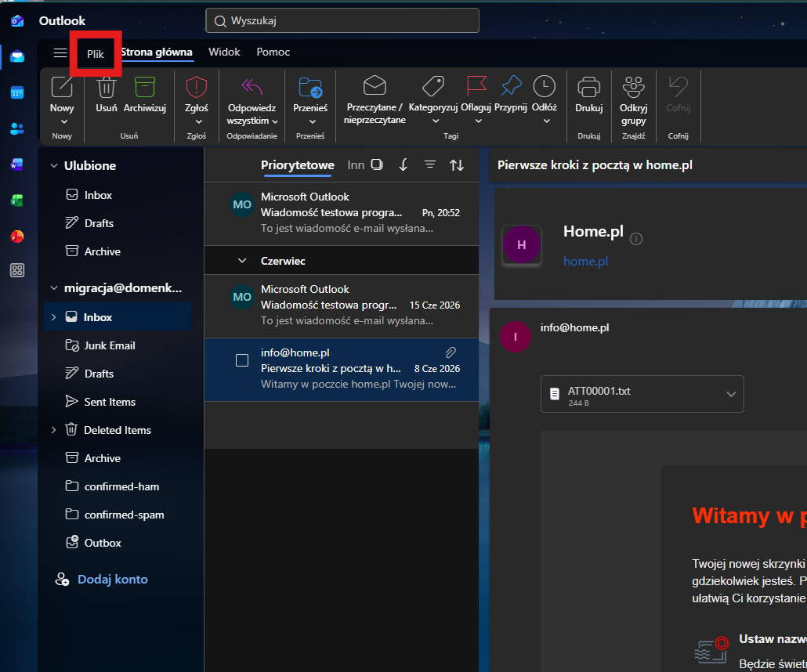Viewport: 807px width, 672px height.
Task: Open the filter icon in message list
Action: [x=430, y=164]
